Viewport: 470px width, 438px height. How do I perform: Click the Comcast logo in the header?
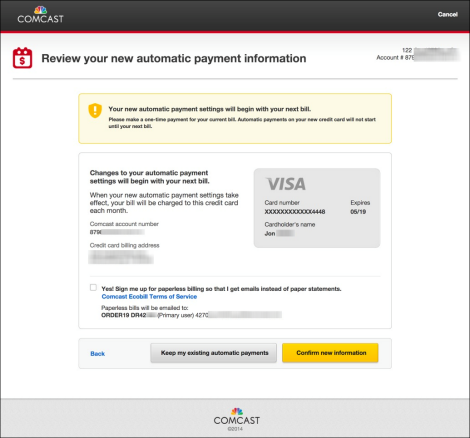[x=40, y=15]
